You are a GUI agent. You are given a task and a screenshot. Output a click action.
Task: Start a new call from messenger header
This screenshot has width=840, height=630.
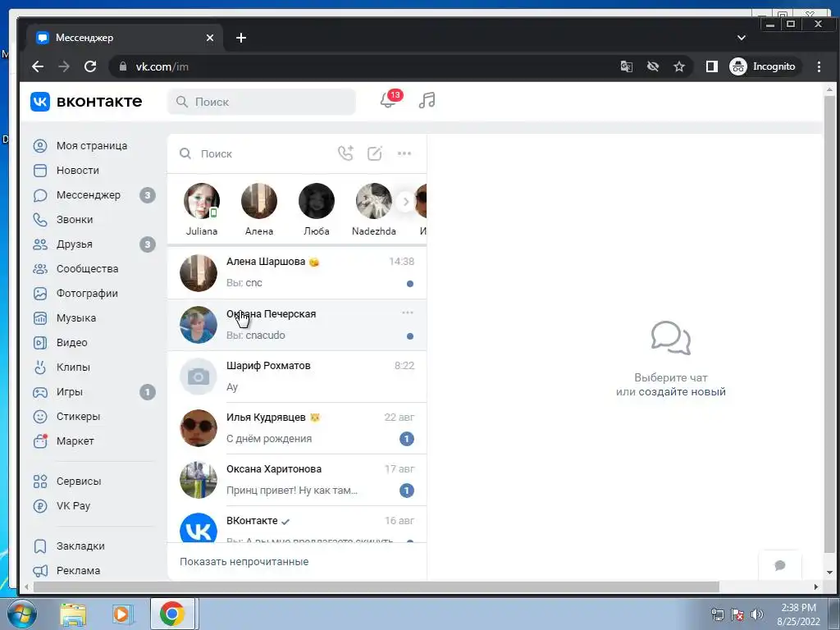click(345, 153)
